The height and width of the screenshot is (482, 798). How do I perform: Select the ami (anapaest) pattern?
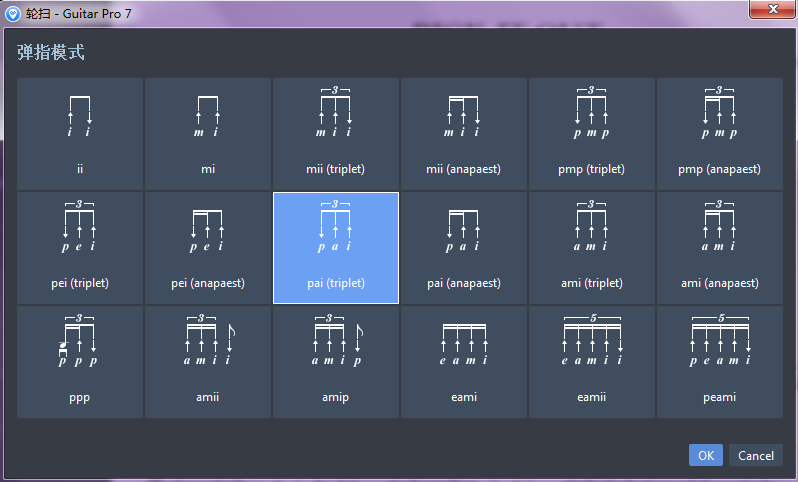pyautogui.click(x=720, y=247)
